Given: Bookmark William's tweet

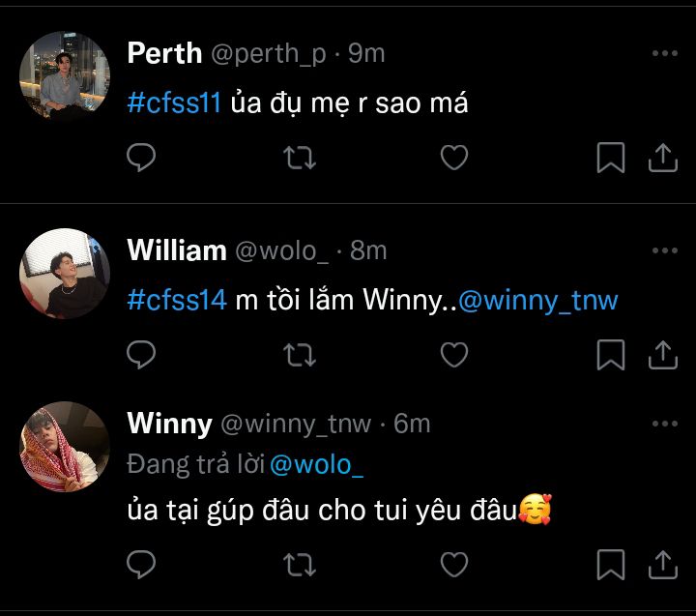Looking at the screenshot, I should (x=611, y=355).
